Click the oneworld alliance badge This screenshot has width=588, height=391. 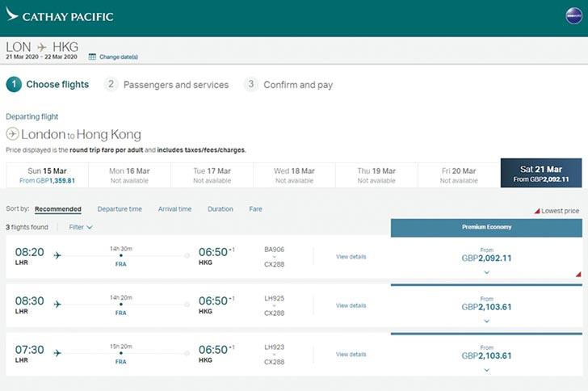click(x=573, y=16)
